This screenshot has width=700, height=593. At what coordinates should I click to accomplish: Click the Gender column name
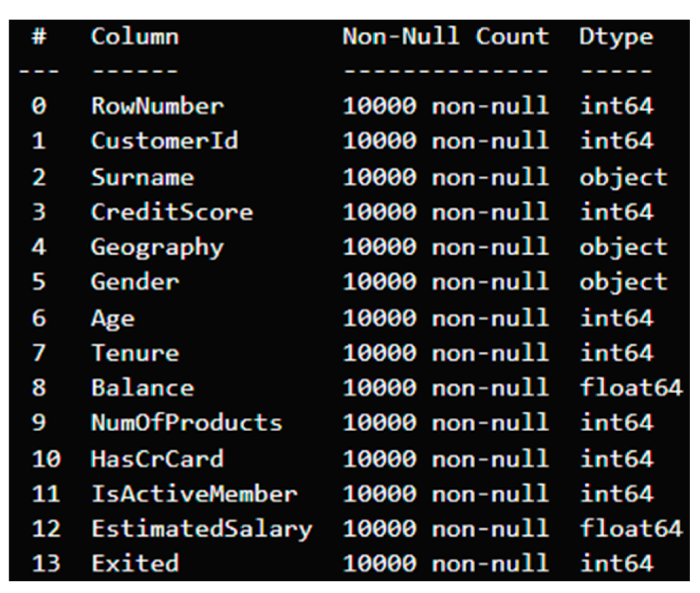135,282
